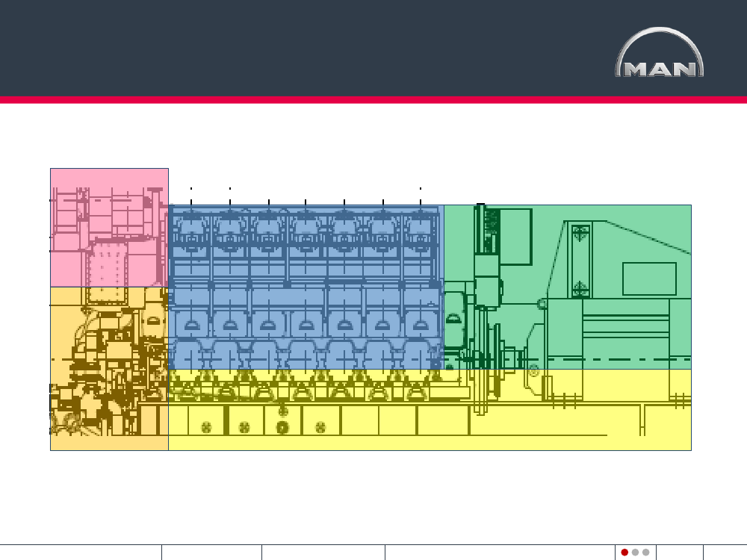Select the pink highlighted engine region
The image size is (747, 560).
pos(109,228)
